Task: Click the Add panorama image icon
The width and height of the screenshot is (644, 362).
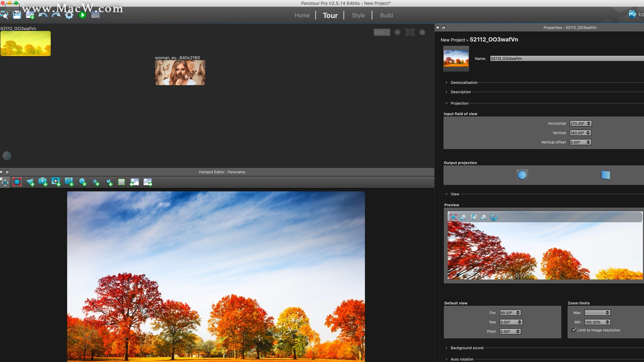Action: point(30,15)
